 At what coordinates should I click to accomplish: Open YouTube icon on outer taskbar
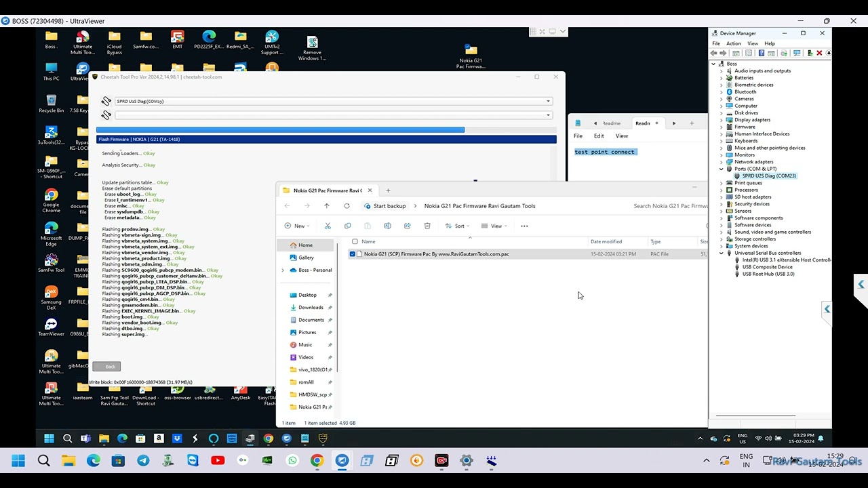point(218,461)
